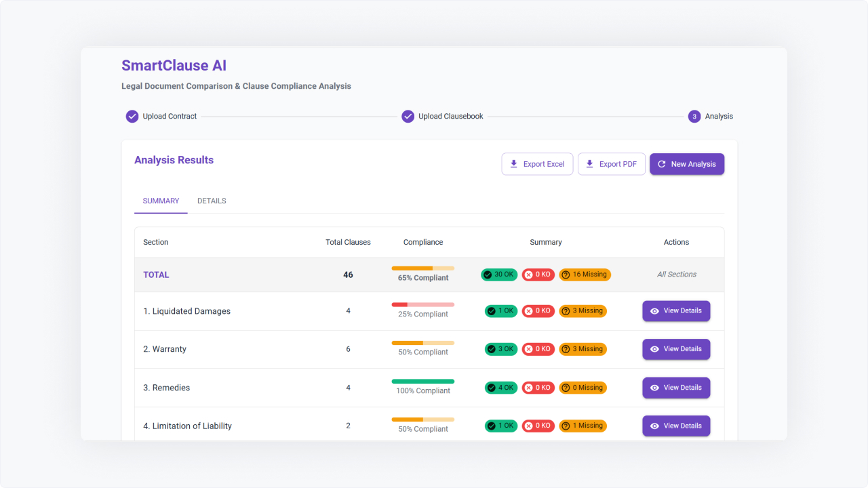Screen dimensions: 868x488
Task: Click the download icon in Export PDF
Action: pyautogui.click(x=590, y=164)
